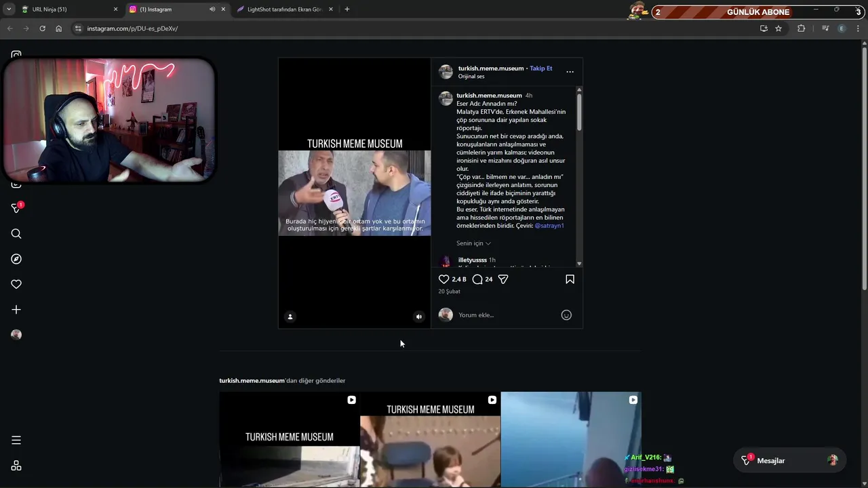The image size is (868, 488).
Task: Open the Explore compass icon
Action: (x=16, y=259)
